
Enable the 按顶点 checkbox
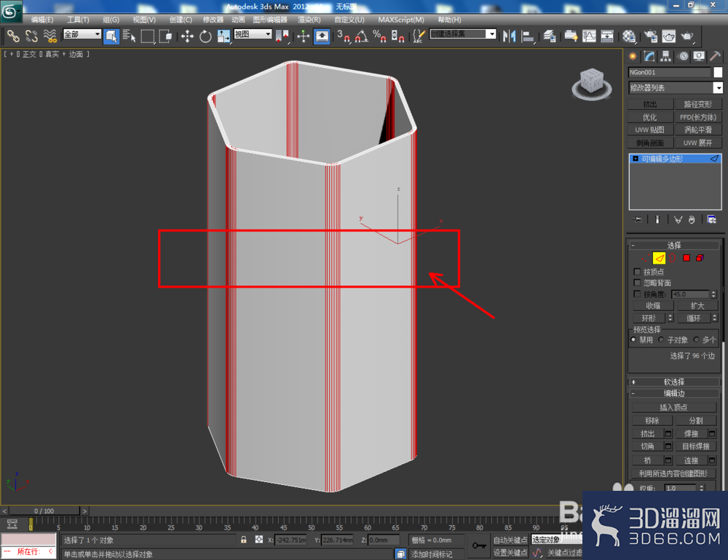(637, 272)
